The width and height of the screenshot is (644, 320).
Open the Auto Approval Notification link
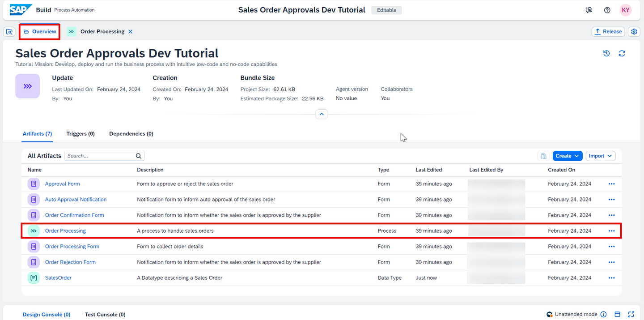pyautogui.click(x=76, y=200)
